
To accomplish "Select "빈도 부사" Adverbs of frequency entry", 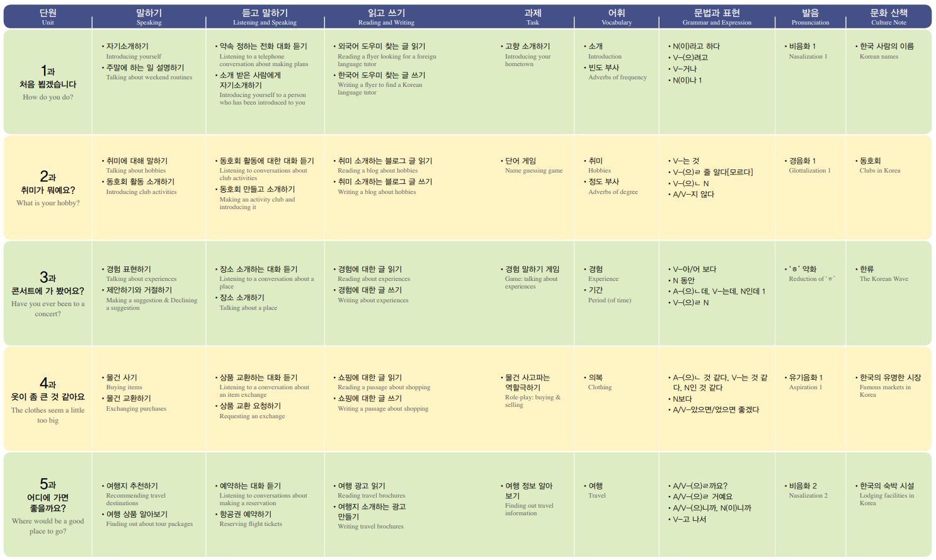I will point(603,67).
